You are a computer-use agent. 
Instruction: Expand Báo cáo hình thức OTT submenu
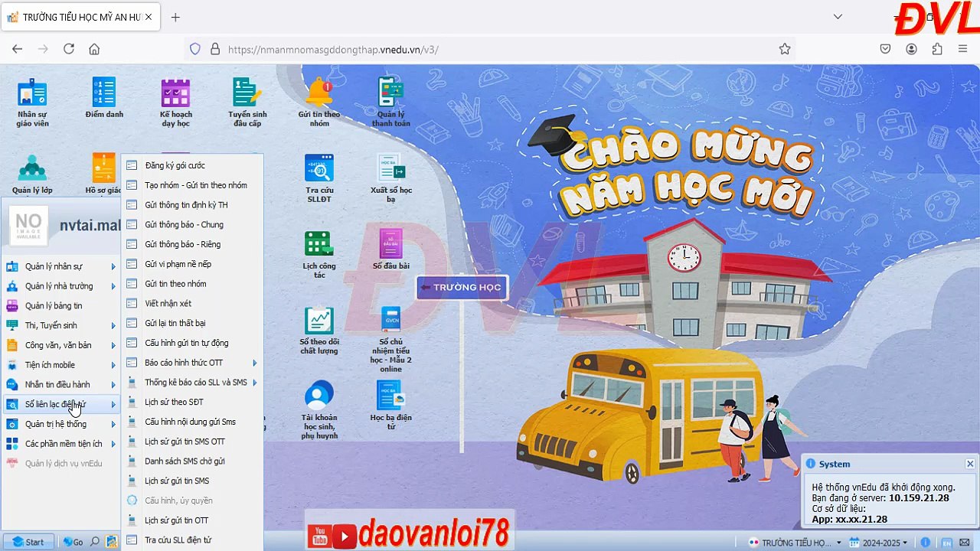tap(192, 363)
